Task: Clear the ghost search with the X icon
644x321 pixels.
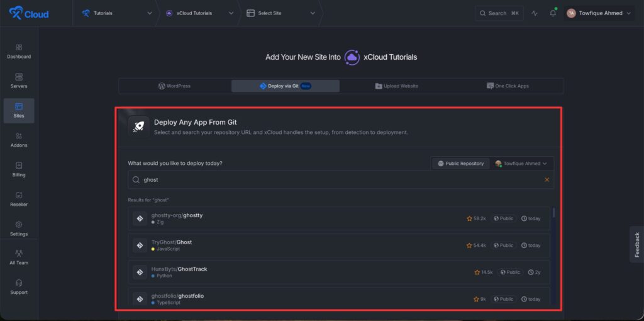Action: click(x=547, y=179)
